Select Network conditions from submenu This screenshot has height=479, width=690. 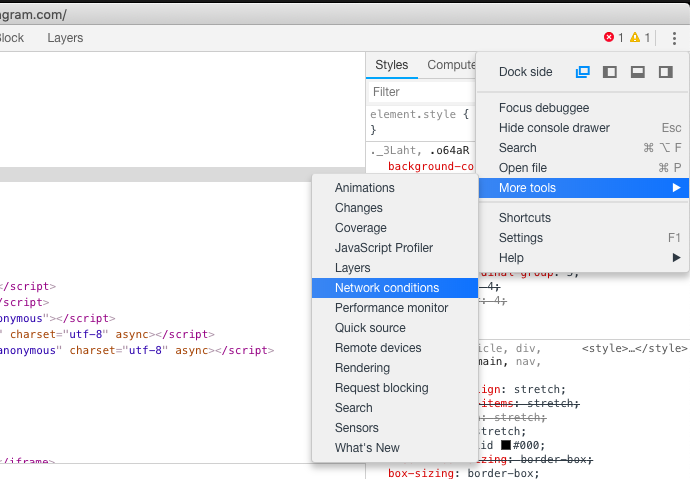[x=387, y=288]
